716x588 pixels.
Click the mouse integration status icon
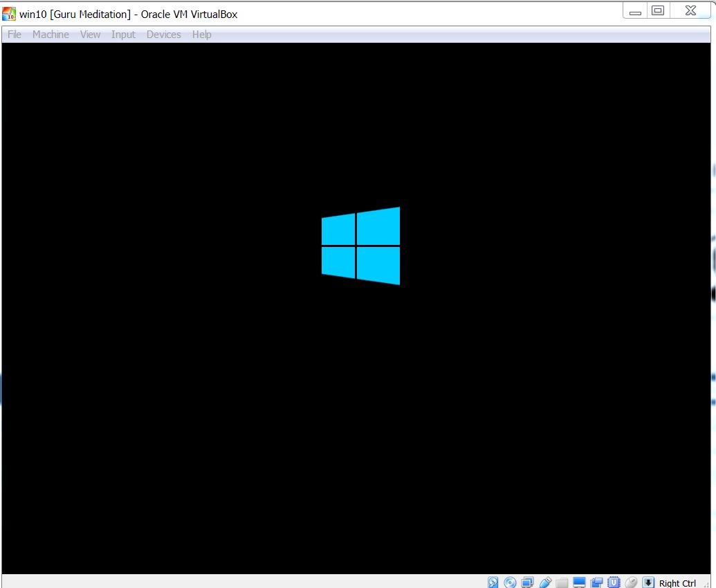click(x=631, y=582)
